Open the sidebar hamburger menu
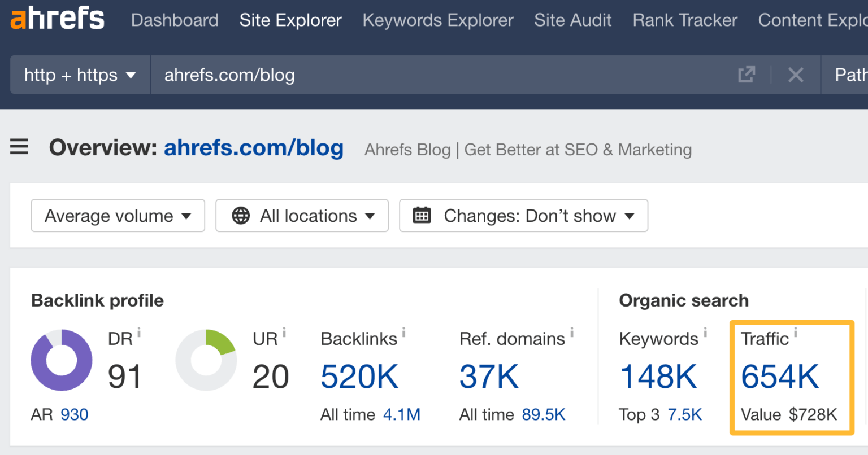This screenshot has width=868, height=455. (19, 147)
